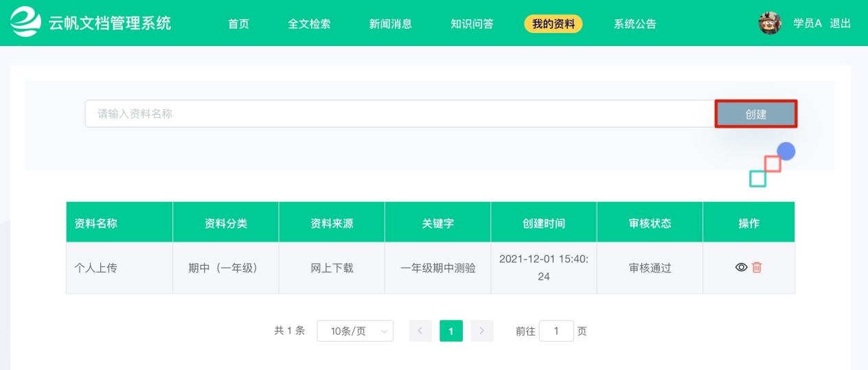Expand the 10条/页 page size dropdown
The height and width of the screenshot is (370, 868).
(x=355, y=331)
